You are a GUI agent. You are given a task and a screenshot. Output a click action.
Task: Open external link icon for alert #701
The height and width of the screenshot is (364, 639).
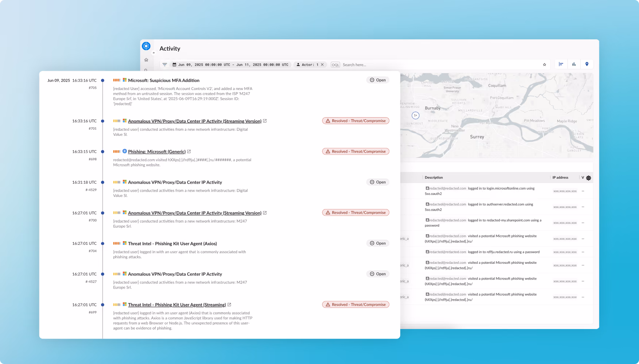click(265, 121)
